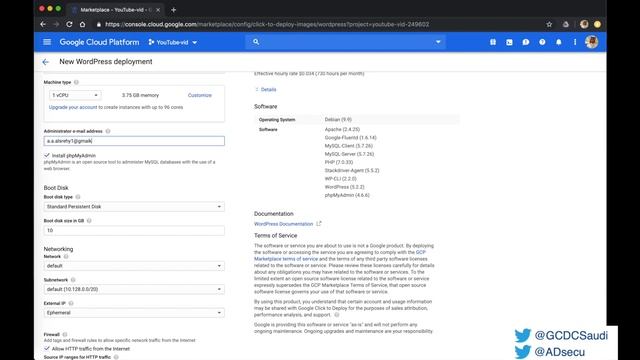Screen dimensions: 640x360
Task: Open the Google Cloud navigation hamburger menu
Action: tap(47, 42)
